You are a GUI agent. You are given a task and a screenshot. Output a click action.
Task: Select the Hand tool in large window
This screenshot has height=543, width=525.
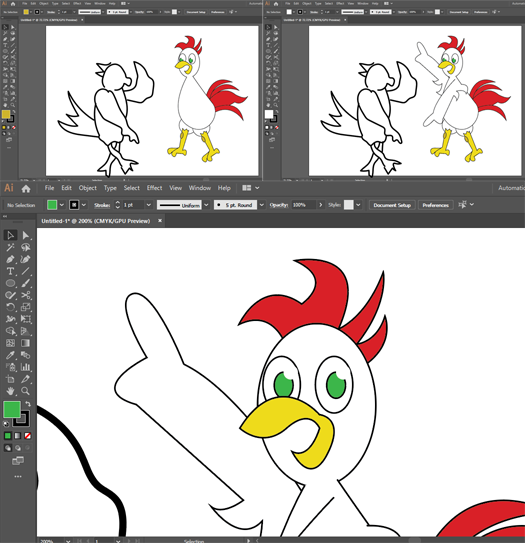click(x=10, y=391)
